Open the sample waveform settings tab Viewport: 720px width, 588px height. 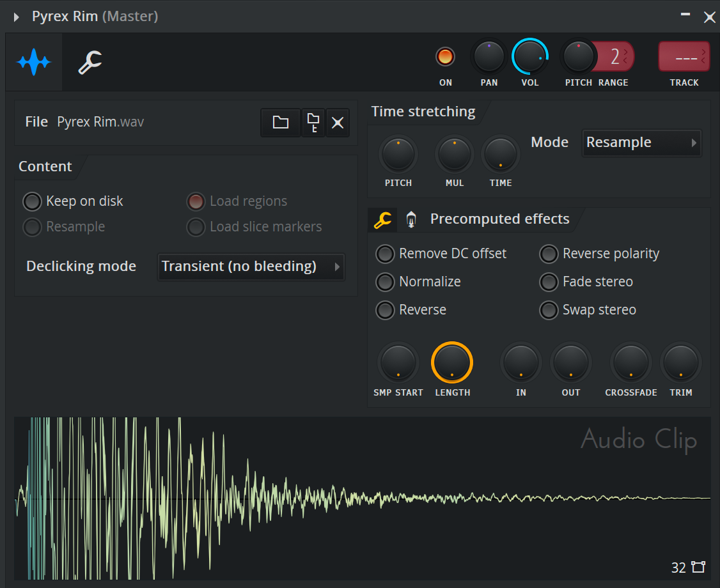[34, 62]
